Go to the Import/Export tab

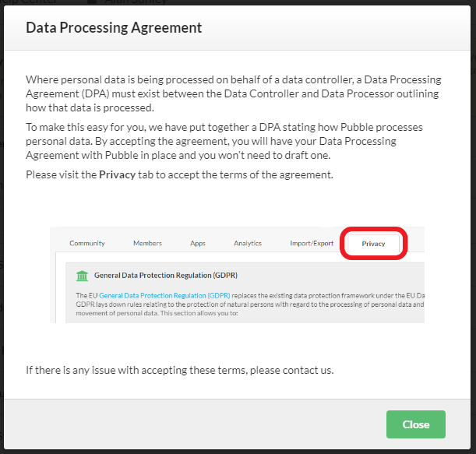pyautogui.click(x=312, y=243)
